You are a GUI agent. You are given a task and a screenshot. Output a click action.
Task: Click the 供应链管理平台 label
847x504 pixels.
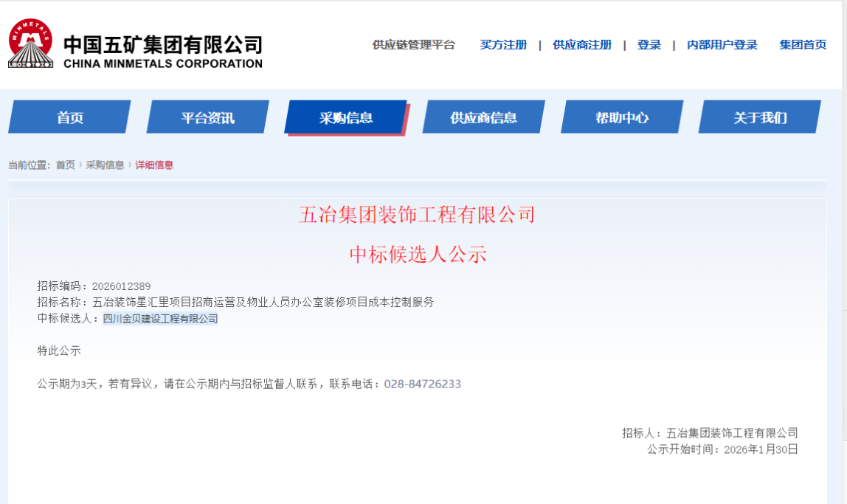click(414, 45)
